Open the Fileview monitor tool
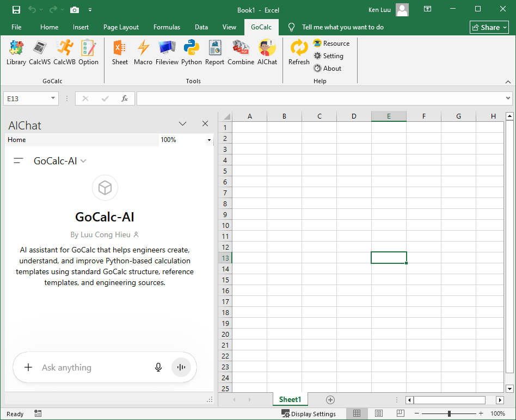516x420 pixels. (167, 52)
